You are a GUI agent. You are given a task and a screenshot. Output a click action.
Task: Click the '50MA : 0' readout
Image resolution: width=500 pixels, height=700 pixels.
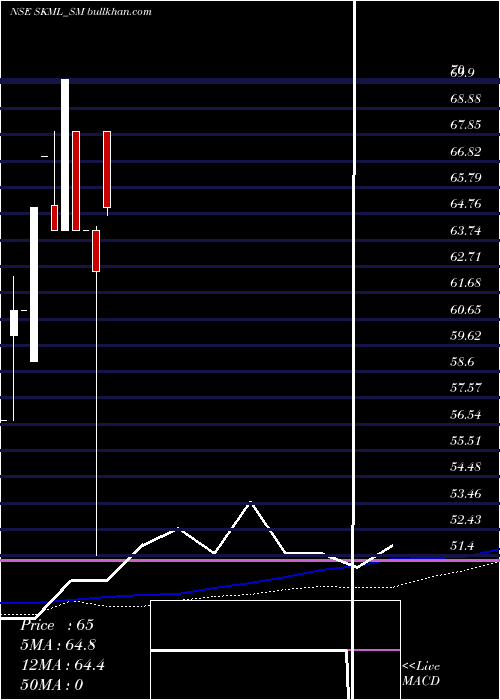point(52,685)
